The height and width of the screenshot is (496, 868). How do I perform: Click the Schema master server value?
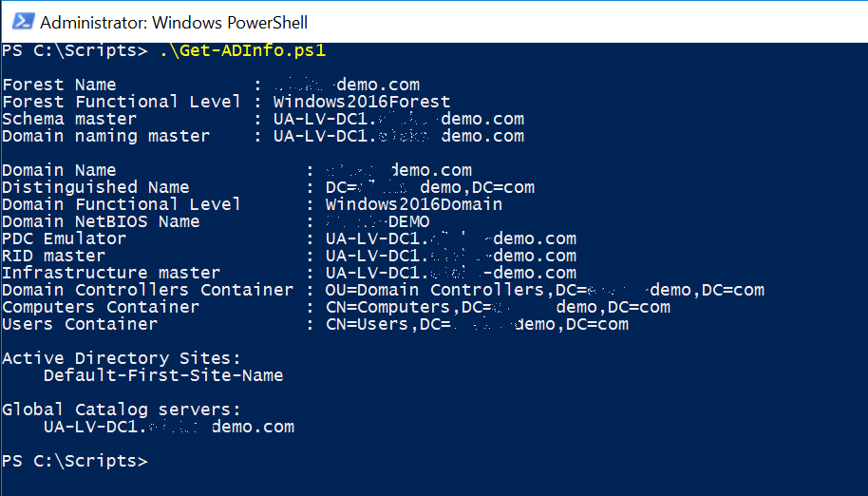pyautogui.click(x=398, y=119)
